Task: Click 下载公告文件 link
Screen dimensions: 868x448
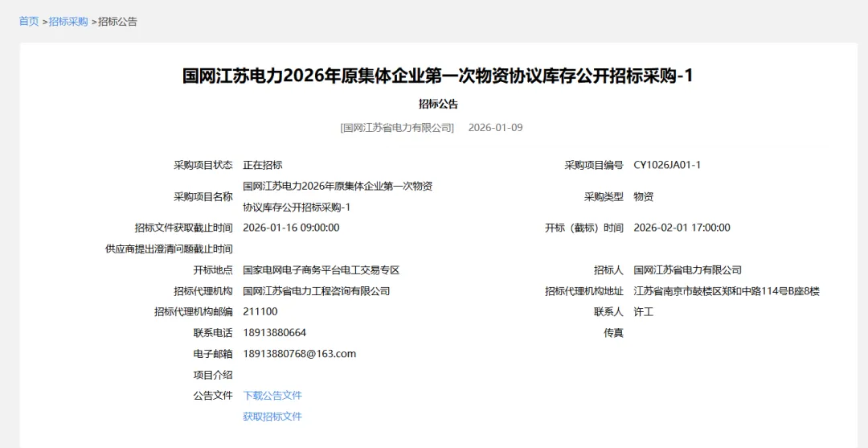Action: (x=272, y=396)
